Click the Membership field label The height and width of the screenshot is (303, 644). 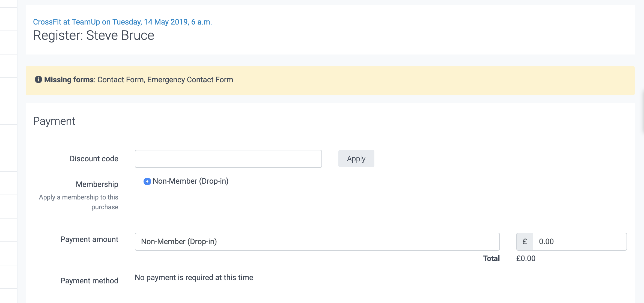[97, 184]
